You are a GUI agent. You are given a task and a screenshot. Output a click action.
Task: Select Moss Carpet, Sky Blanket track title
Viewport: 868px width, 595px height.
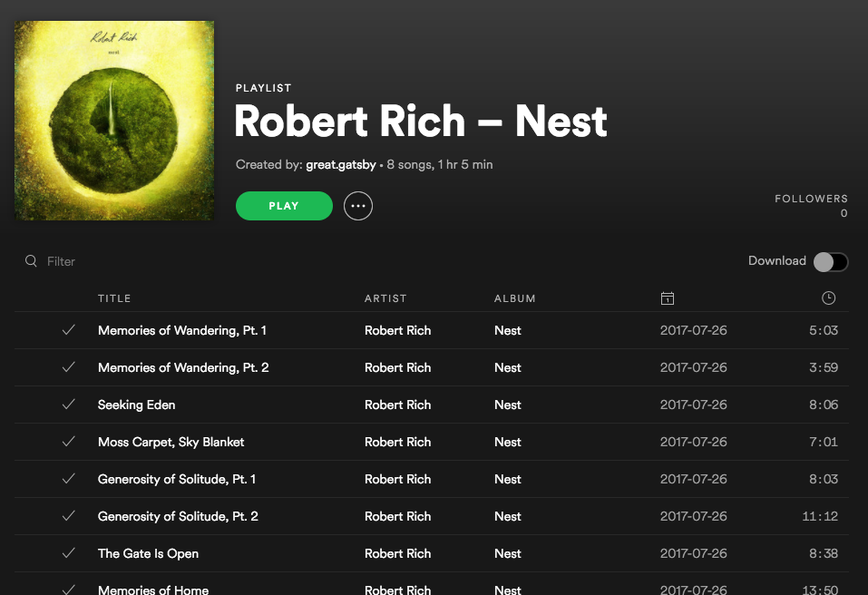(x=171, y=442)
